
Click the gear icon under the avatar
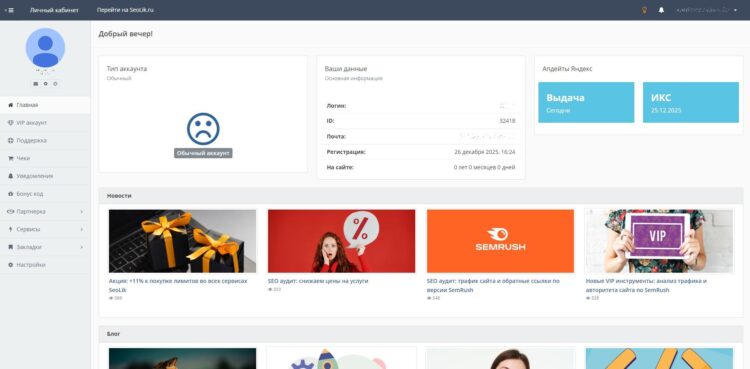click(45, 84)
